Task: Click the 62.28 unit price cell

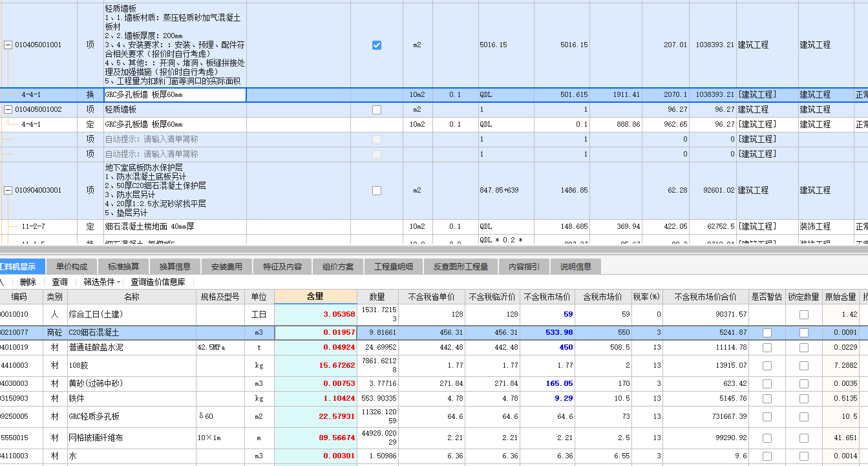Action: point(665,191)
